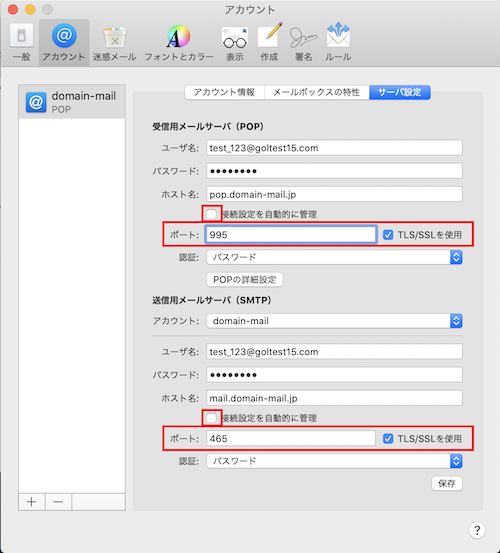This screenshot has width=500, height=553.
Task: Open the ルール rules pane
Action: (338, 42)
